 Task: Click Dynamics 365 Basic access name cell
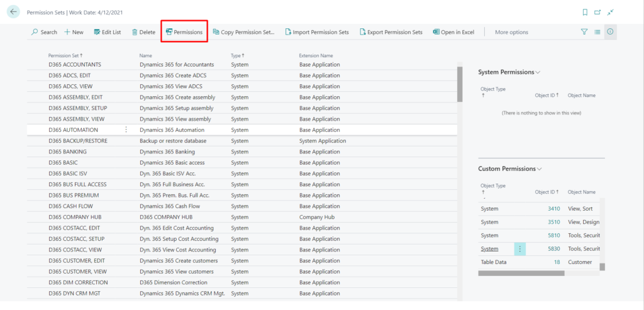coord(172,163)
